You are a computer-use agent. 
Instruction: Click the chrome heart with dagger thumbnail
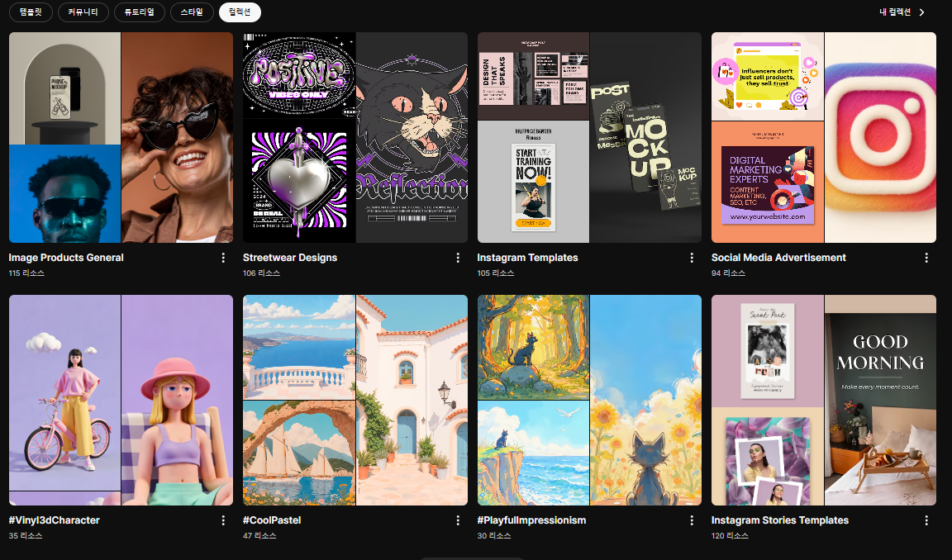[299, 181]
